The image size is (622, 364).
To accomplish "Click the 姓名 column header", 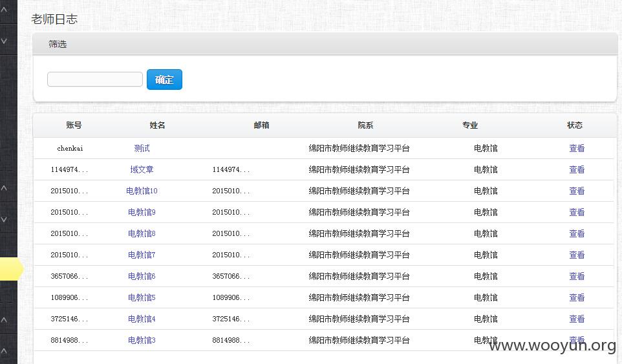I will coord(157,125).
